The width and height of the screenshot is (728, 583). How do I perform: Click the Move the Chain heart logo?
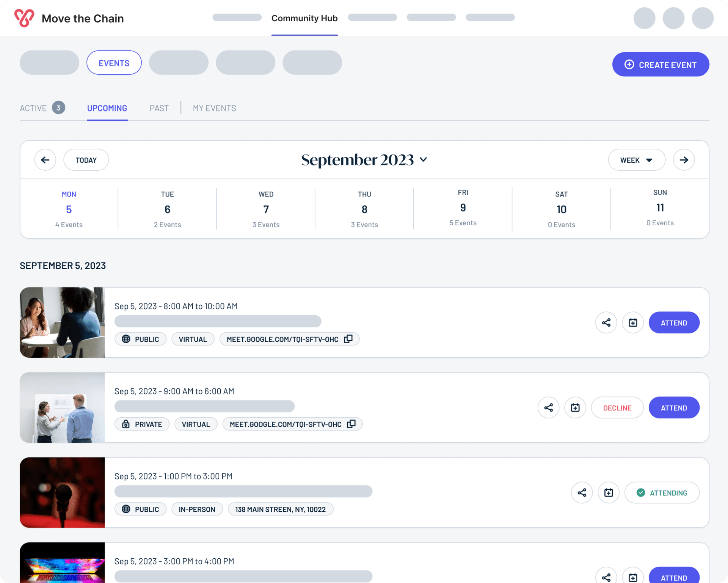pyautogui.click(x=24, y=18)
